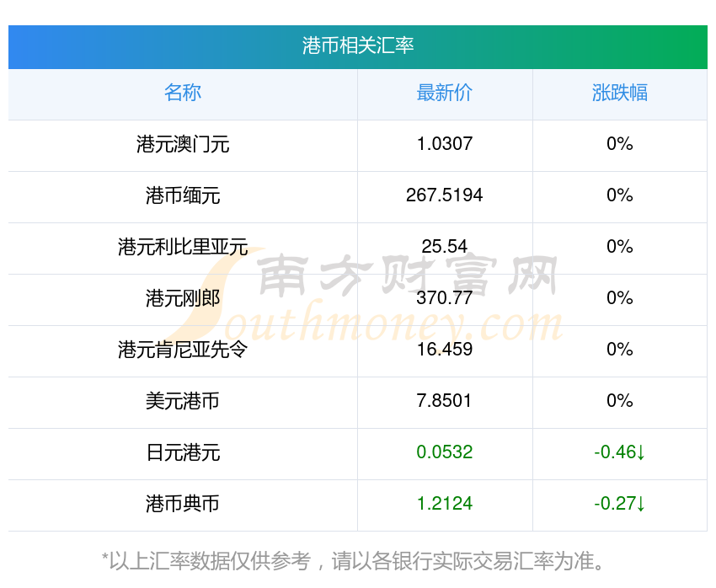
Task: Select the 美元港币 row name
Action: 183,401
